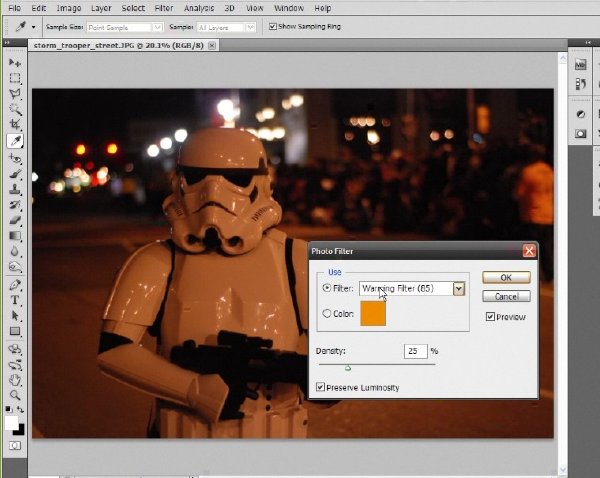Screen dimensions: 600x478
Task: Open the Analysis menu
Action: click(x=199, y=8)
